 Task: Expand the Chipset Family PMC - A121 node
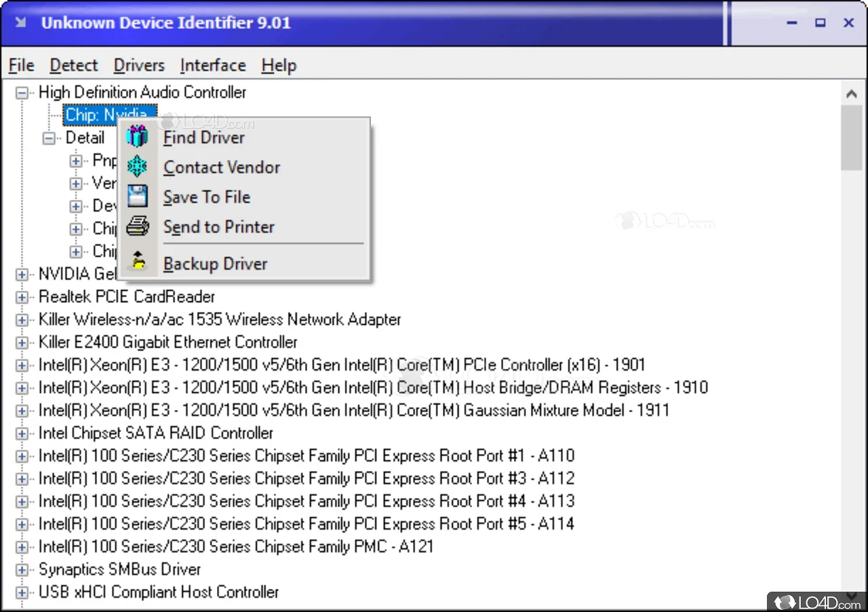tap(22, 547)
